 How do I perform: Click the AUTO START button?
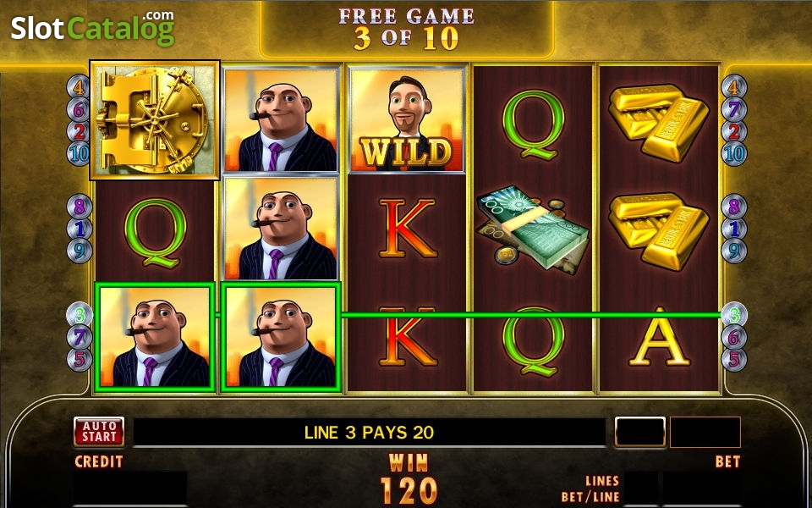[99, 432]
